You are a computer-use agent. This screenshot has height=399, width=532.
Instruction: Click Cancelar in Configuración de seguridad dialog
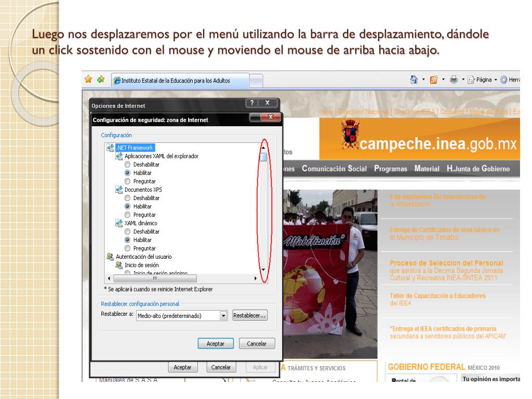tap(257, 343)
